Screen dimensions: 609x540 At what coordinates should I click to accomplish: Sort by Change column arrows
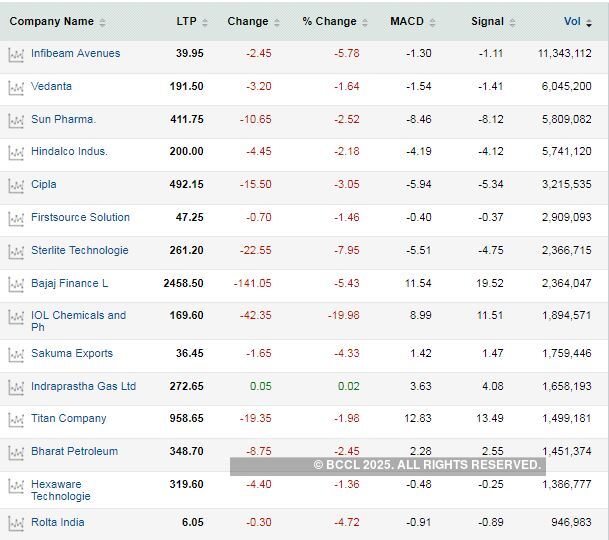click(x=277, y=23)
